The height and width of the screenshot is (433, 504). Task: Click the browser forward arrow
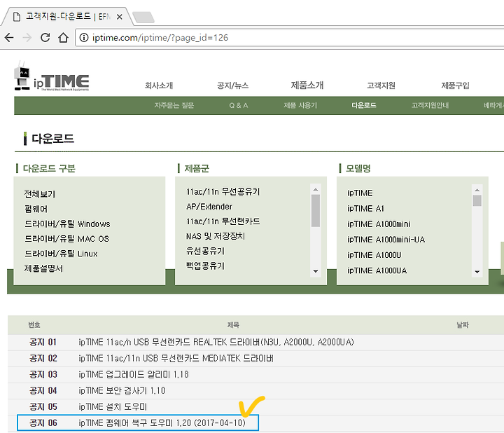[27, 38]
